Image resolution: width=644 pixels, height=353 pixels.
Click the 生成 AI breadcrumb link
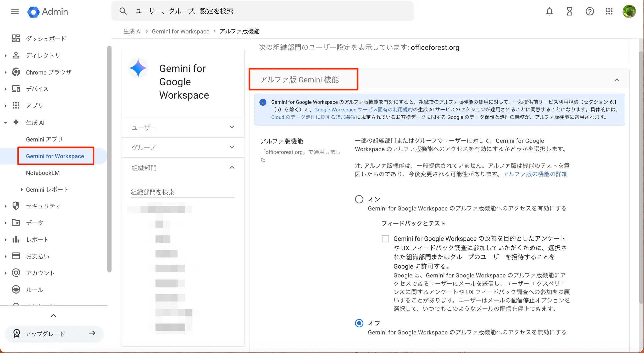coord(132,31)
